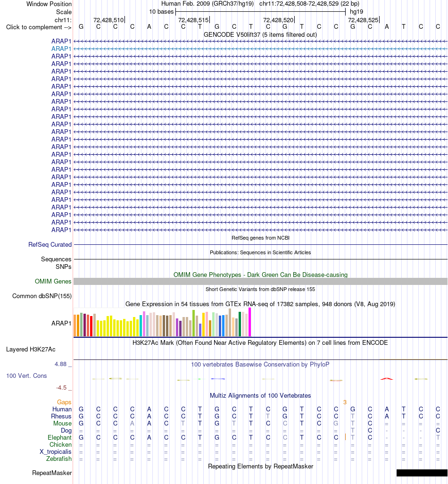Click the bright red bar in GTEx chart
This screenshot has width=448, height=484.
point(91,326)
